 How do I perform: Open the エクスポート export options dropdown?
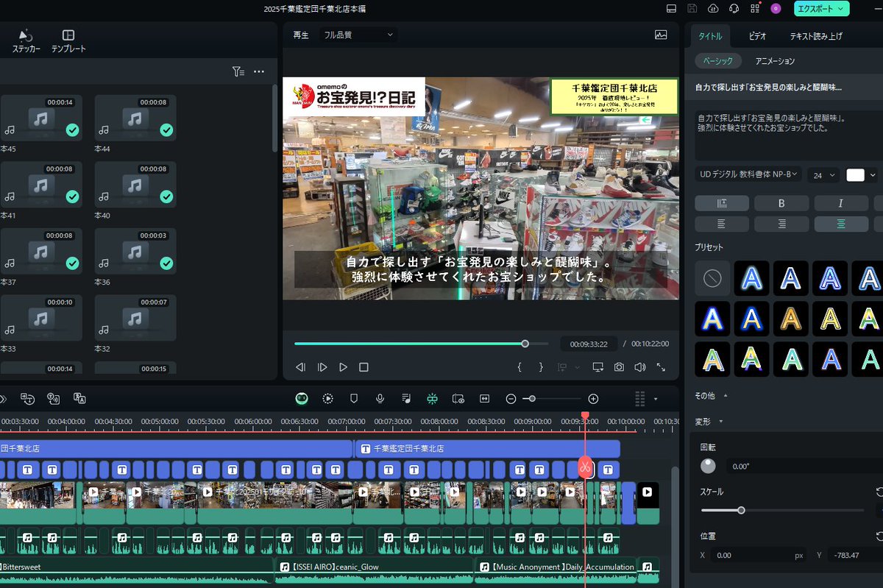[x=841, y=9]
